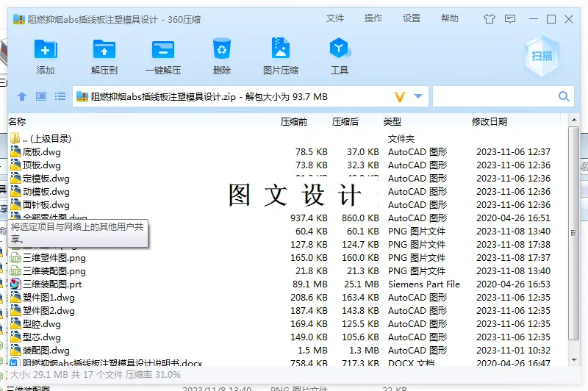Select the 三维塑件图.png file icon

15,258
